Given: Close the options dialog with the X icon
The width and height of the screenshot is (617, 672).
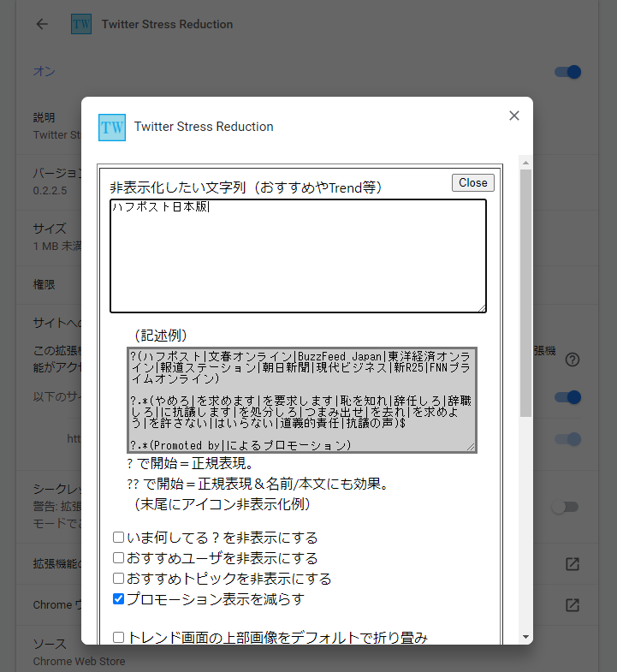Looking at the screenshot, I should click(514, 116).
